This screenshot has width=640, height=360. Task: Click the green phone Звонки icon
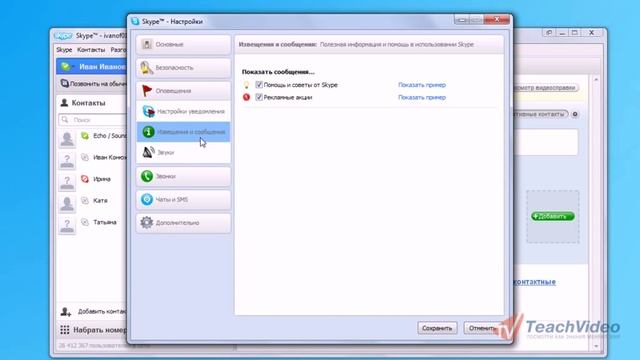(x=147, y=176)
